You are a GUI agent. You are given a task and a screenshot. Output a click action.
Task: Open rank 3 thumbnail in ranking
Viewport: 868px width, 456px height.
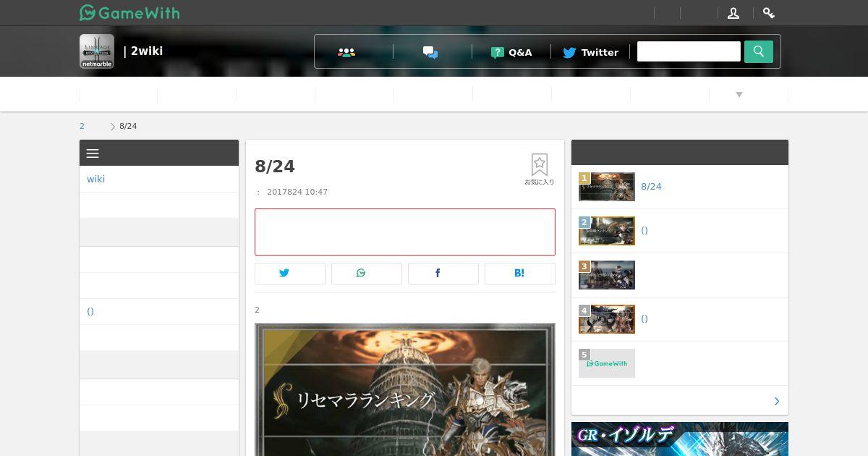click(x=607, y=275)
